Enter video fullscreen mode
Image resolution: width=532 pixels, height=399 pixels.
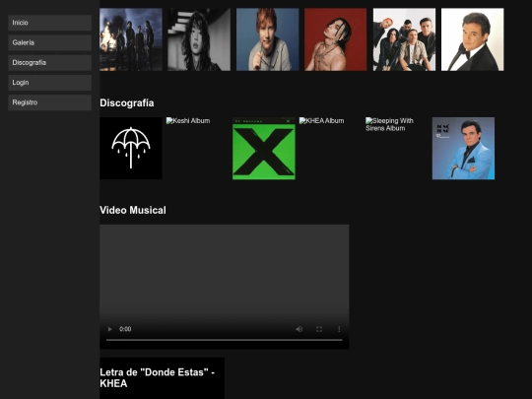pos(319,329)
